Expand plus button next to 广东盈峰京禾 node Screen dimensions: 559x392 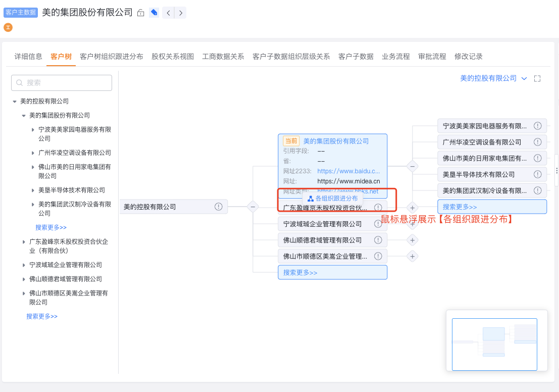point(413,208)
